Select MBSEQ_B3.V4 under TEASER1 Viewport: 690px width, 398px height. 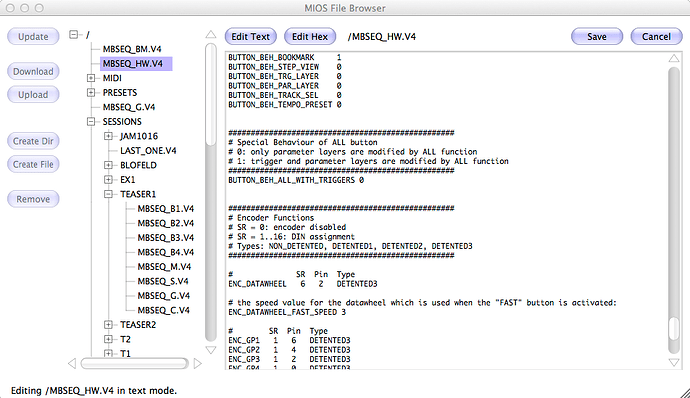(x=165, y=238)
